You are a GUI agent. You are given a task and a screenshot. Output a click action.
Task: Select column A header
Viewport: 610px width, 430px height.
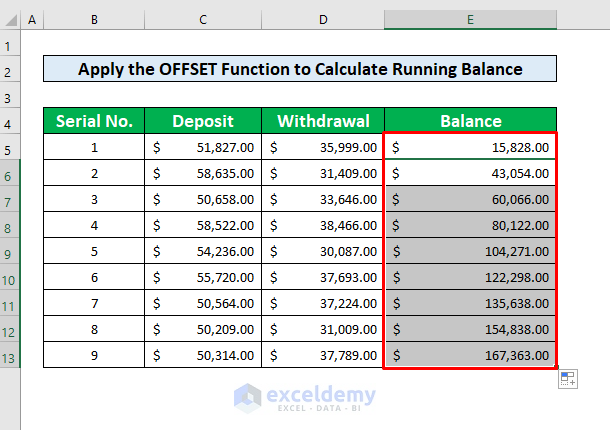tap(31, 20)
